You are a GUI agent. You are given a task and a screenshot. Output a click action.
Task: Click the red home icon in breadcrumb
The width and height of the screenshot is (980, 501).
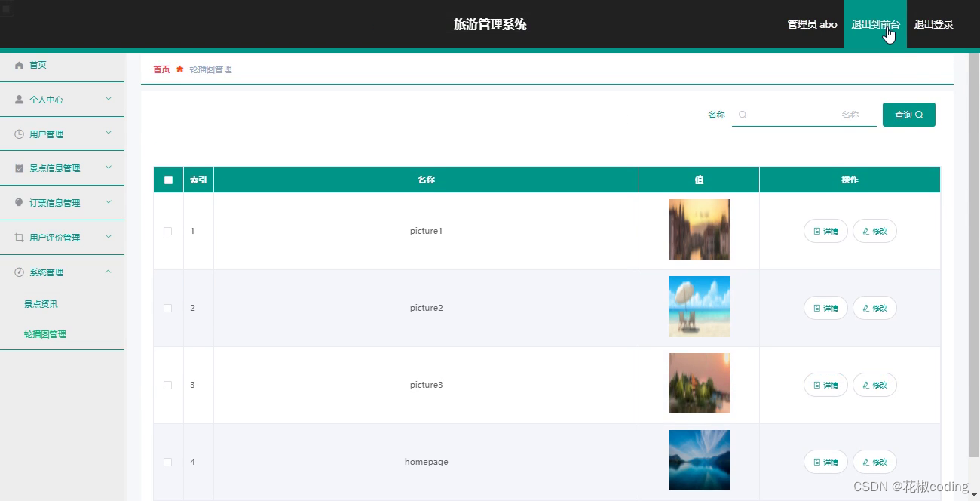[180, 69]
